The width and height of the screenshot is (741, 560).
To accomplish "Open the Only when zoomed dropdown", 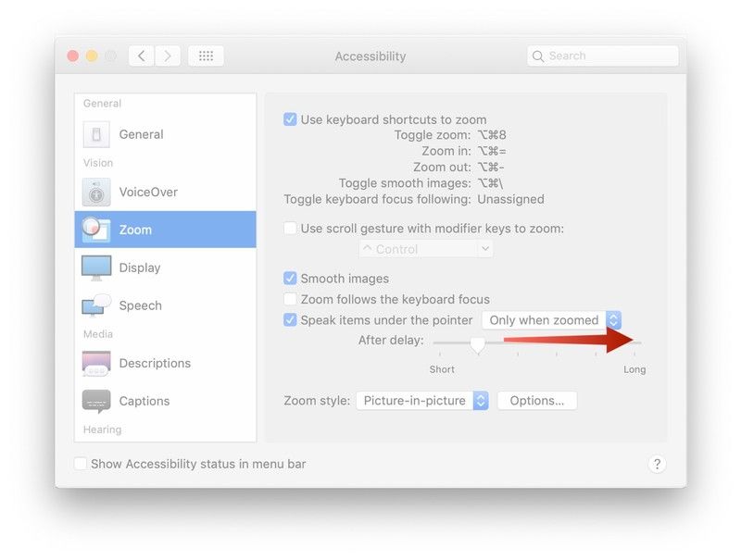I will click(x=551, y=320).
